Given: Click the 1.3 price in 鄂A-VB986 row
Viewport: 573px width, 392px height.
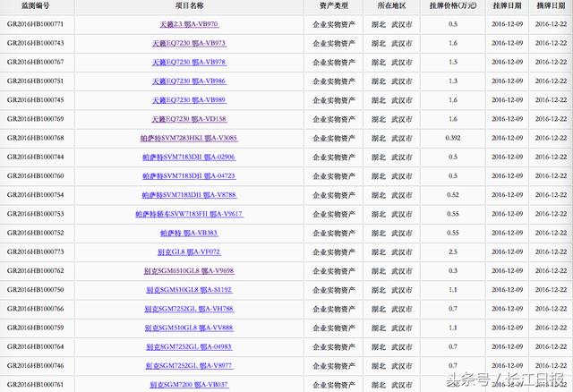Looking at the screenshot, I should point(453,81).
